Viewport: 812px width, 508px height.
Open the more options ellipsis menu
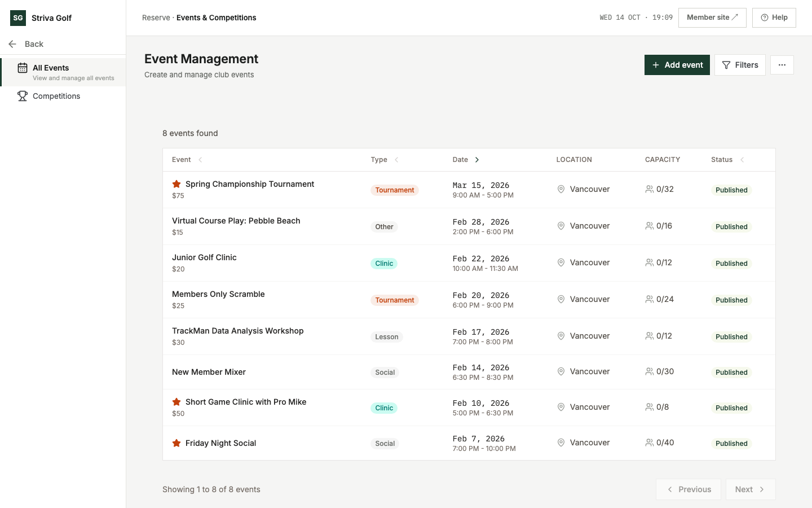pyautogui.click(x=782, y=65)
